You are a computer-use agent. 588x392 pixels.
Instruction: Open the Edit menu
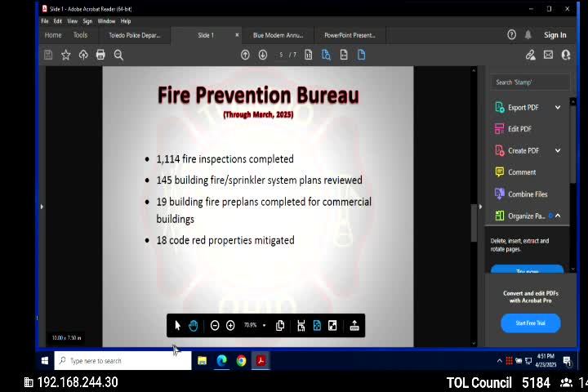[x=57, y=21]
